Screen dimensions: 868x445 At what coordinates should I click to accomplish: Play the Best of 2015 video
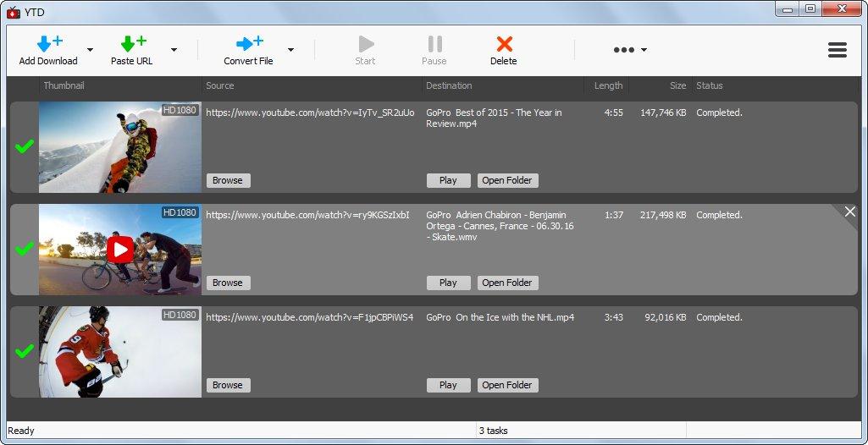pyautogui.click(x=448, y=180)
